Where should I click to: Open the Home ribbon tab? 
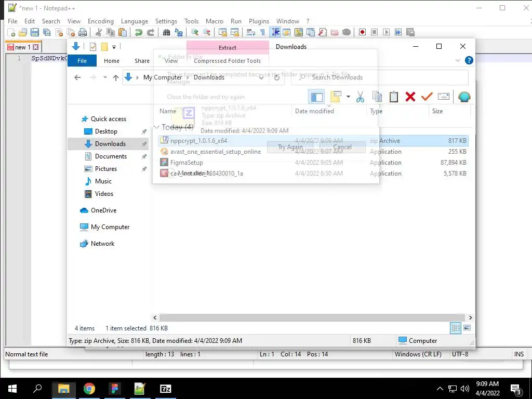pyautogui.click(x=112, y=61)
